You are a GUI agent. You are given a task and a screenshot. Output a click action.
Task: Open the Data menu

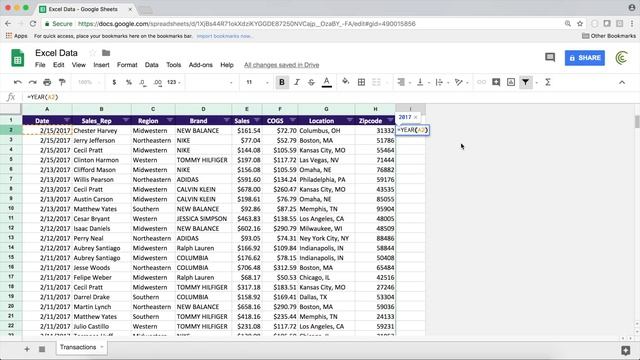[x=151, y=65]
